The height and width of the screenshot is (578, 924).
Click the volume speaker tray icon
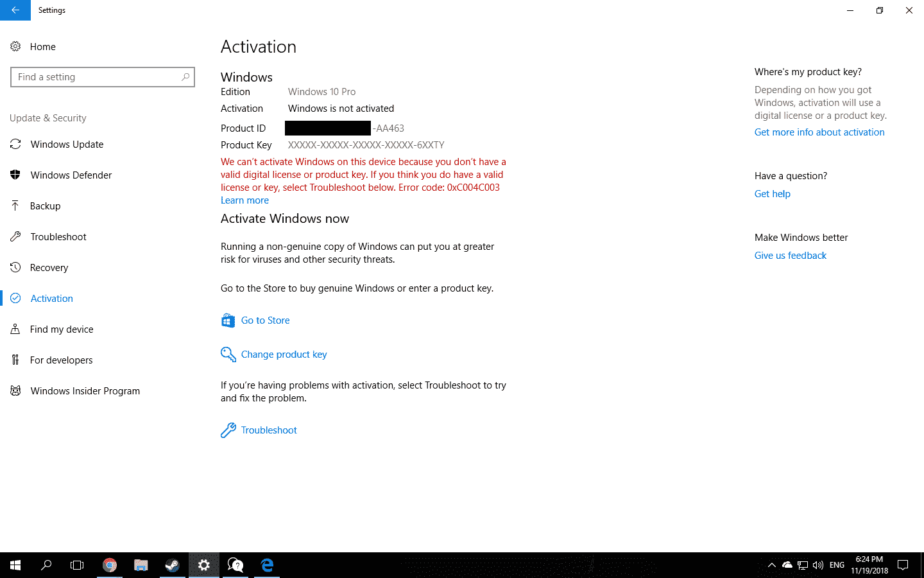click(x=818, y=565)
